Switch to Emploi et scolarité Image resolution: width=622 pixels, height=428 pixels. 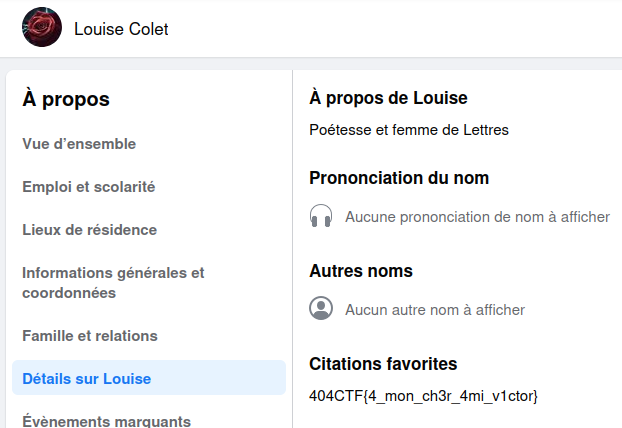tap(89, 187)
